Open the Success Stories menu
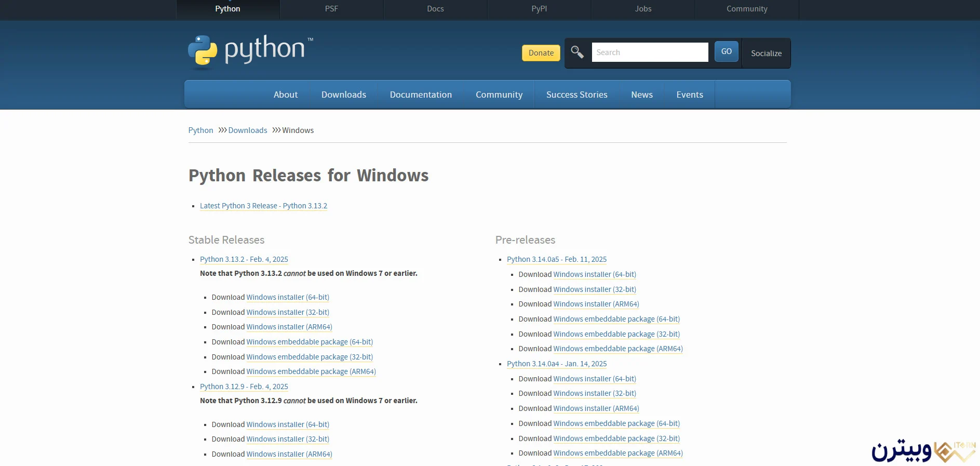This screenshot has height=466, width=980. point(577,95)
